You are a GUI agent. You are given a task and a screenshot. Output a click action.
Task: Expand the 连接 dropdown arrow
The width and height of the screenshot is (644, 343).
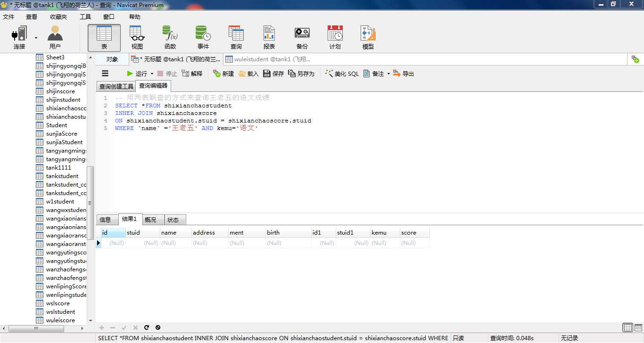36,38
